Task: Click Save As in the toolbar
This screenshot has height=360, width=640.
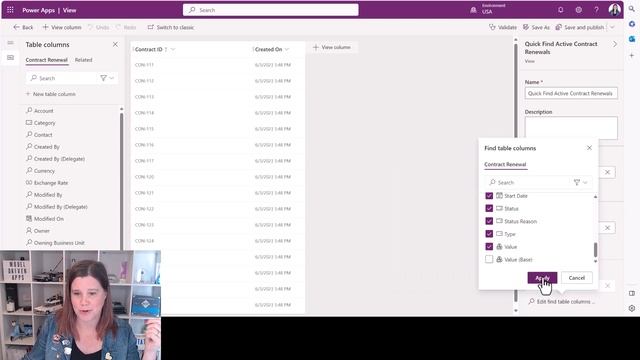Action: 536,27
